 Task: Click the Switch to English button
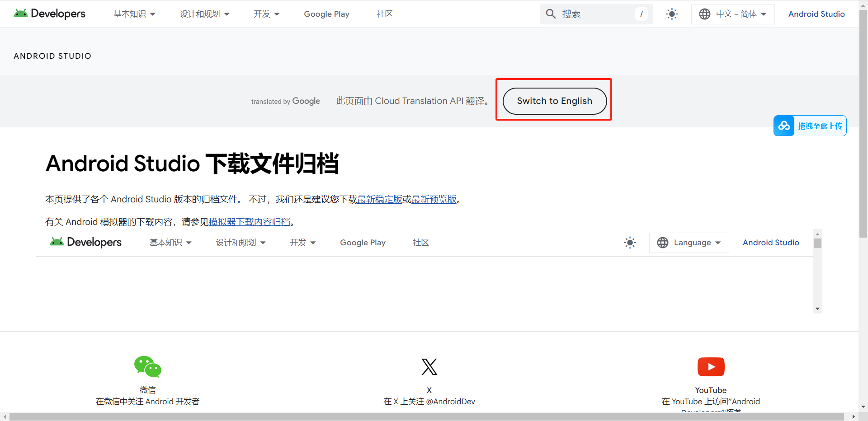click(554, 101)
